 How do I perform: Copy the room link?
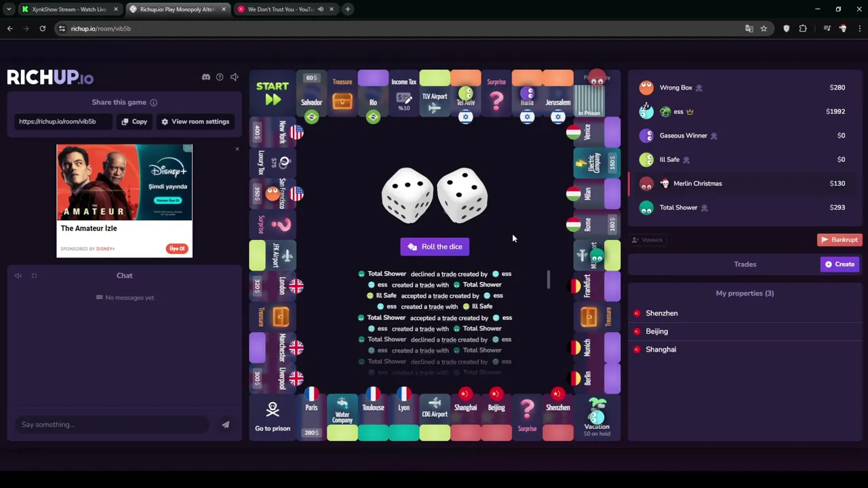(134, 121)
